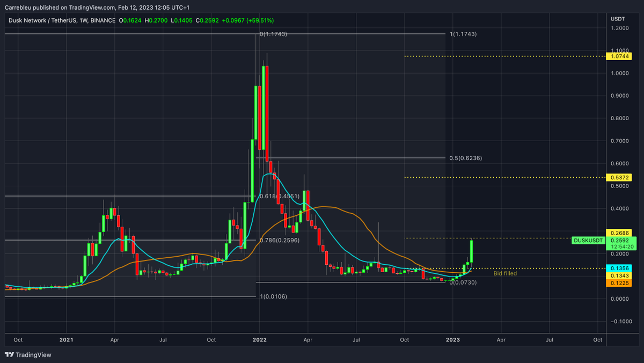The width and height of the screenshot is (644, 363).
Task: Click the 1.2000 price axis label
Action: click(x=619, y=28)
